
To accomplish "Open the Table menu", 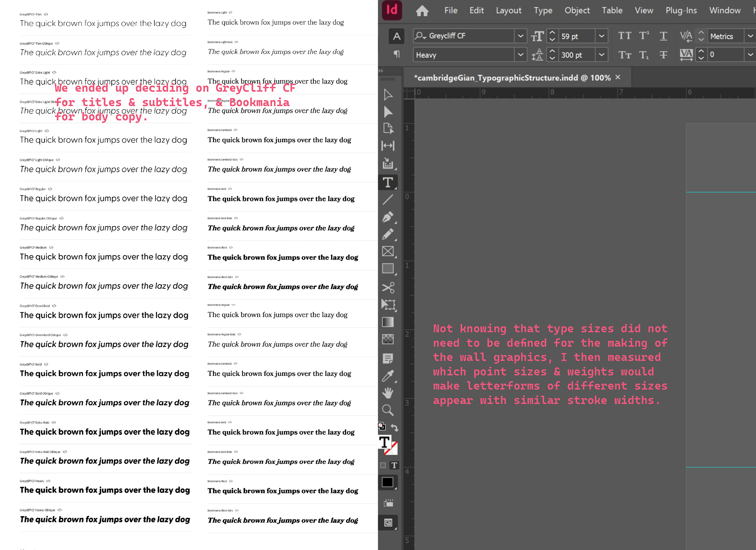I will click(x=612, y=11).
